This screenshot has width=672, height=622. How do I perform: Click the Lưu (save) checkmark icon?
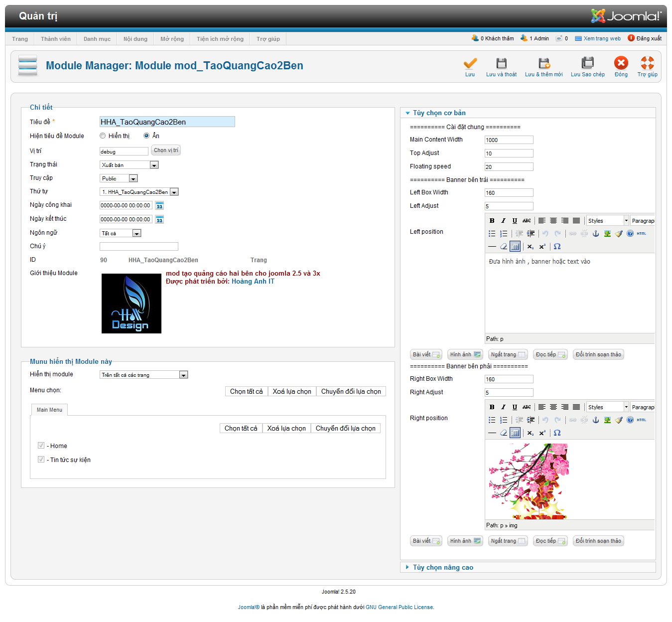(470, 63)
